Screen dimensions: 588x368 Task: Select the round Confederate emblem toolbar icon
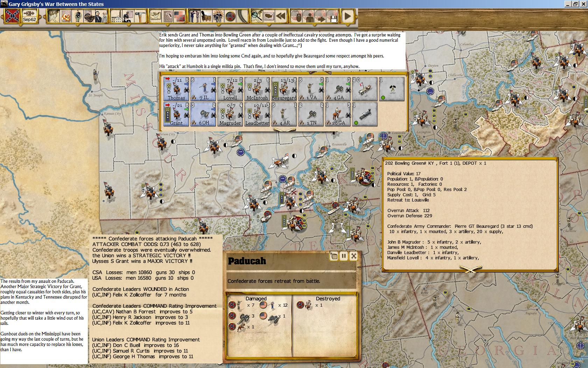click(230, 16)
